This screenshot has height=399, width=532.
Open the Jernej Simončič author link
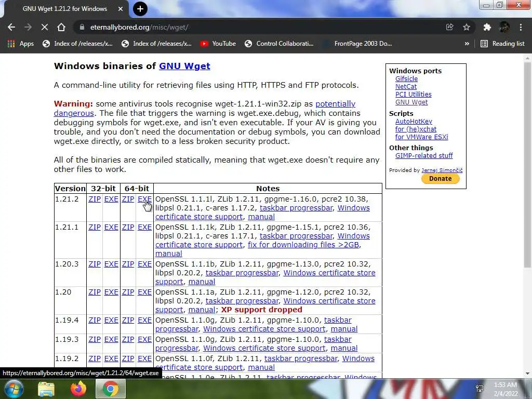tap(442, 170)
